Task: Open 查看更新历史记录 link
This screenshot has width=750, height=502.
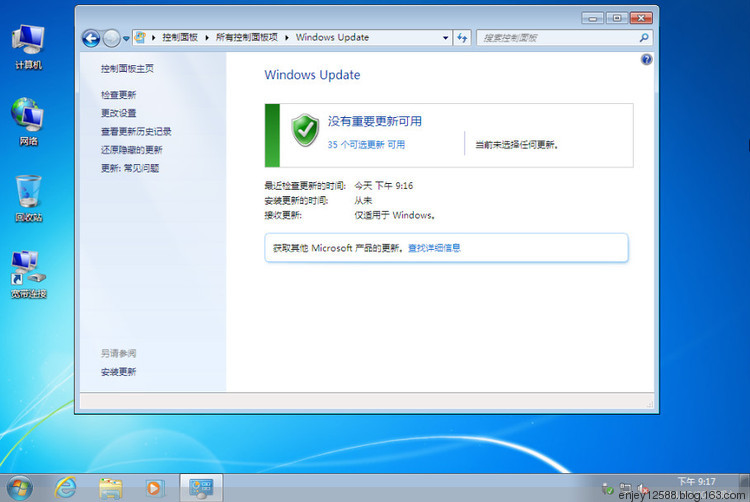Action: click(136, 131)
